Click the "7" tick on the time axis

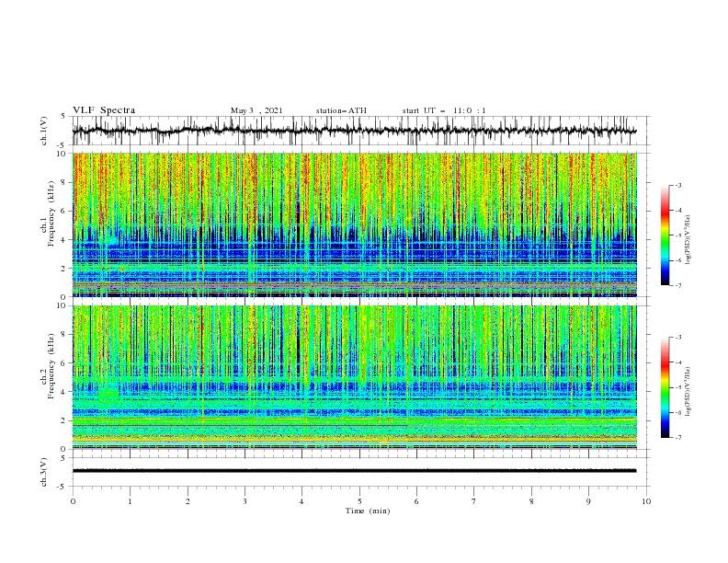(474, 501)
